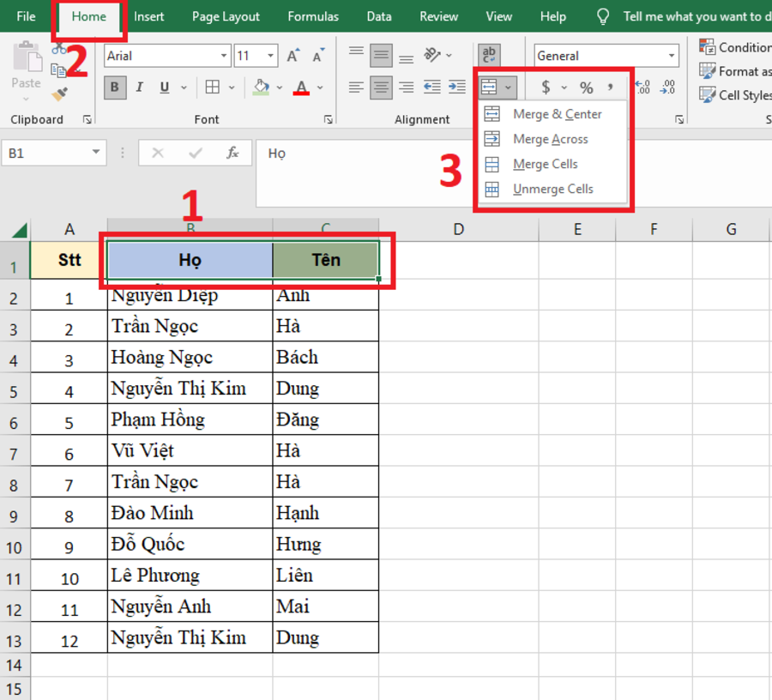Image resolution: width=772 pixels, height=700 pixels.
Task: Open the Name Box dropdown arrow
Action: (96, 153)
